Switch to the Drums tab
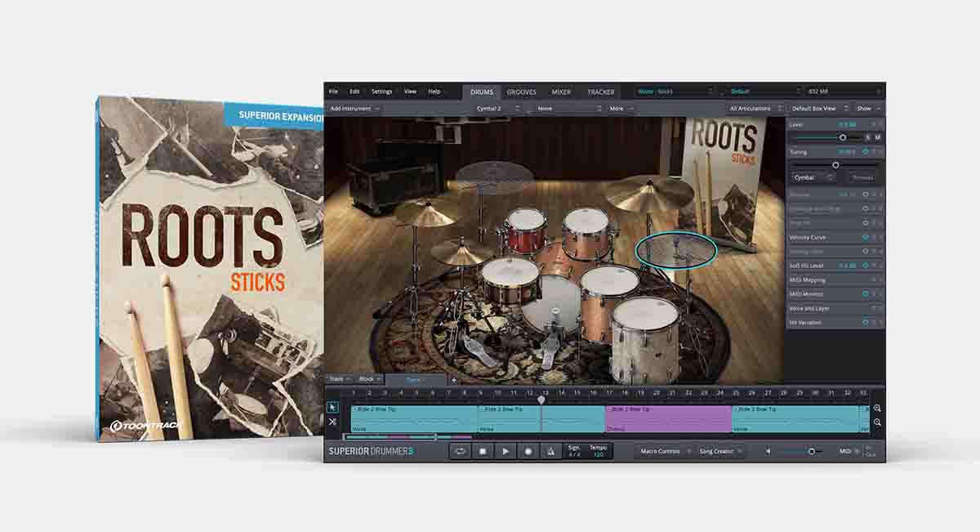The height and width of the screenshot is (532, 980). click(x=482, y=92)
